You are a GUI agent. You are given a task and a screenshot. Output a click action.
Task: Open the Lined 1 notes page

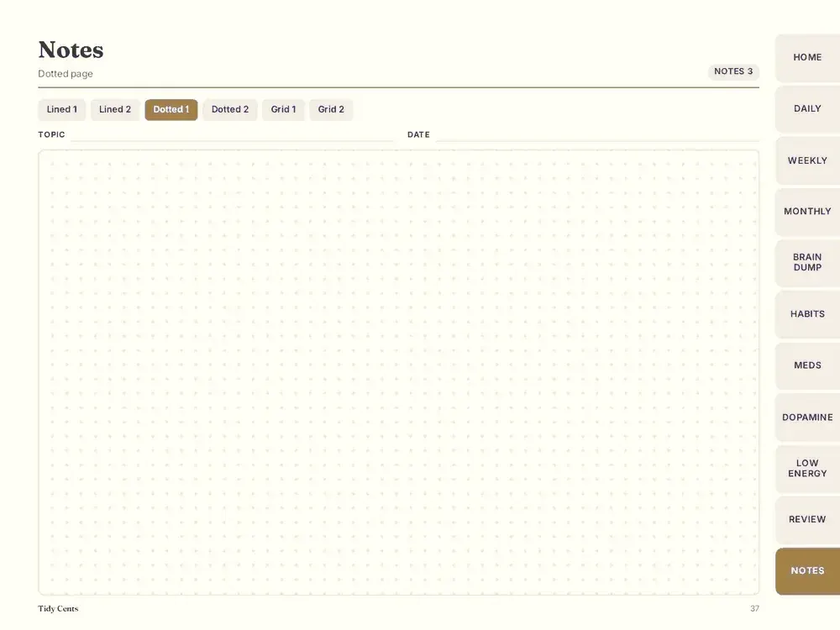pos(61,110)
